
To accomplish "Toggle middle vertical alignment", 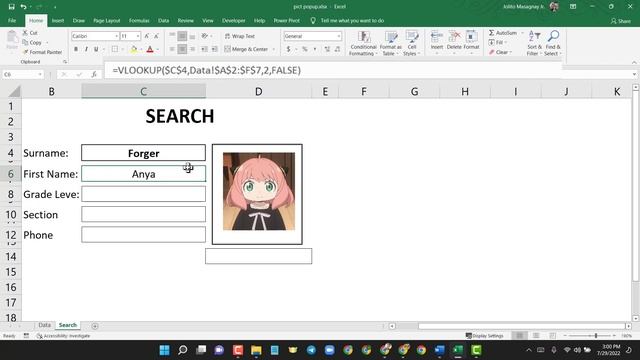I will pos(182,36).
